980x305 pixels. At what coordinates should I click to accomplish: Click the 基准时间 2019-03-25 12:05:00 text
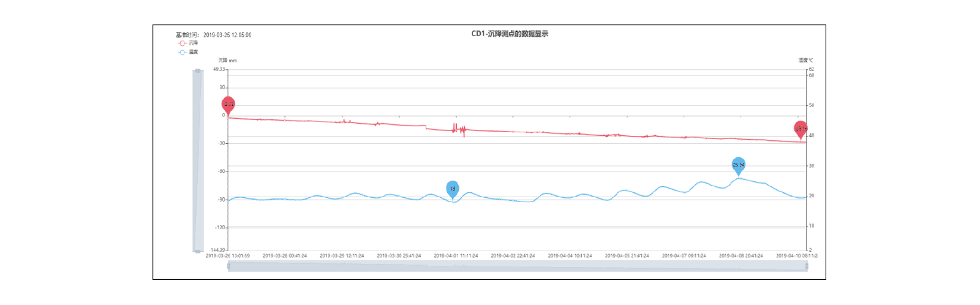click(213, 35)
